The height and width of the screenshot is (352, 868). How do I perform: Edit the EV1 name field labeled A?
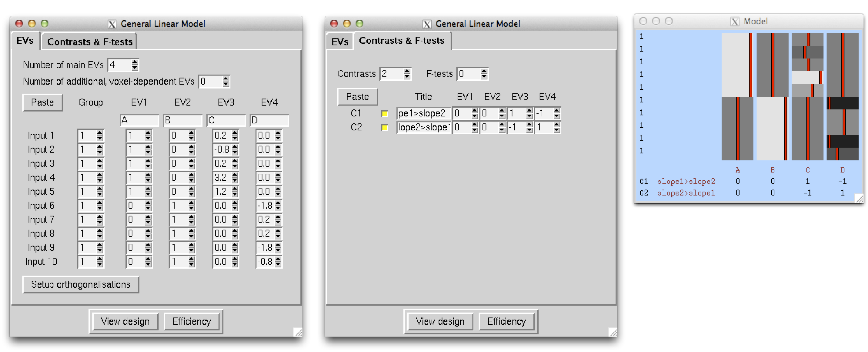139,120
